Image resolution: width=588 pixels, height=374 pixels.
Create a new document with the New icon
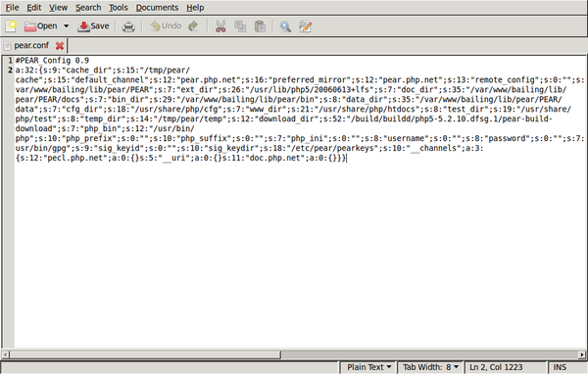[x=11, y=26]
